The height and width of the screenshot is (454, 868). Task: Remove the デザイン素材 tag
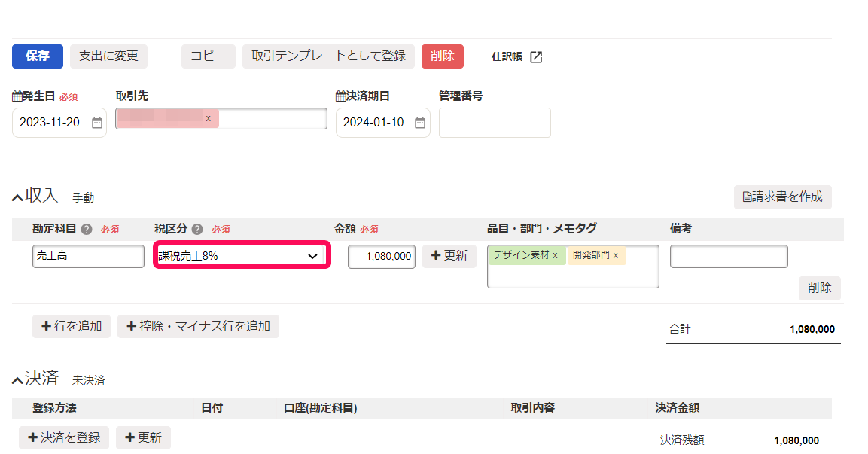click(556, 256)
